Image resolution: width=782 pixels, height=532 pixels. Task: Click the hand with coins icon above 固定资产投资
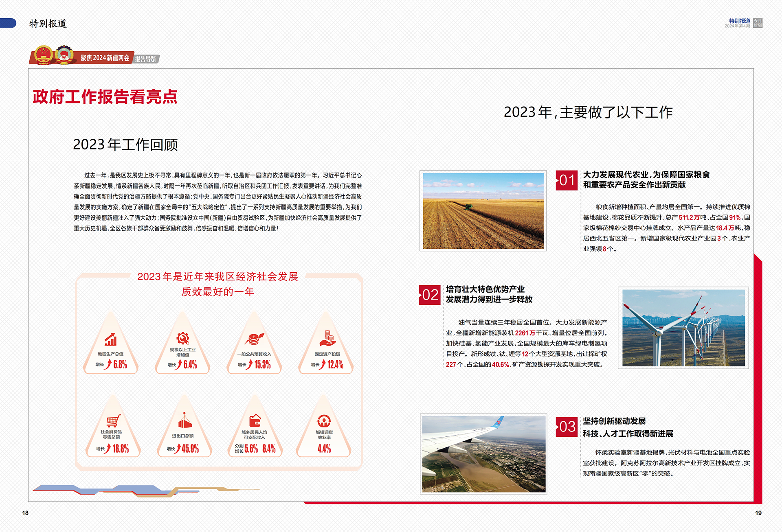point(327,338)
